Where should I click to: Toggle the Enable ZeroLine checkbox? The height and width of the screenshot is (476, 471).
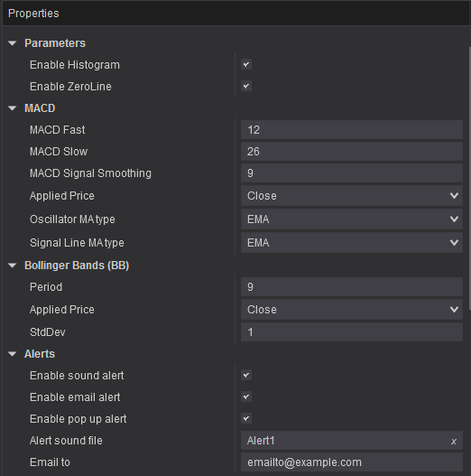tap(246, 86)
